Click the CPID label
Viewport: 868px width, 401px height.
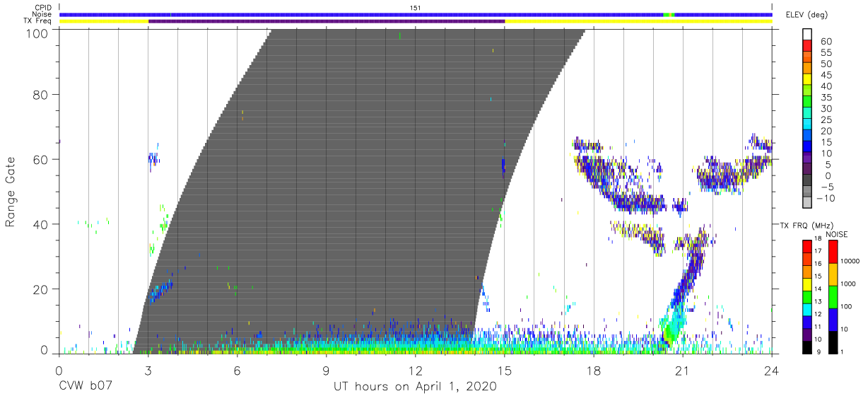click(x=43, y=8)
